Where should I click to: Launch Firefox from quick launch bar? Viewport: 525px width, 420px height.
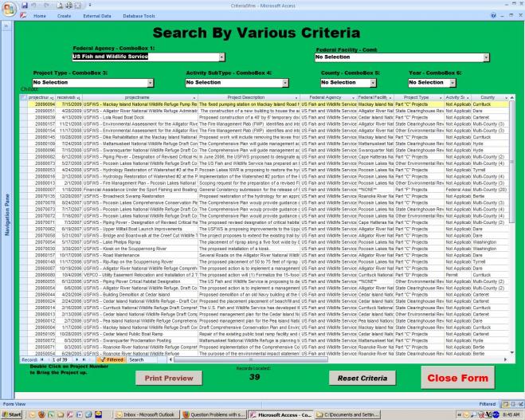[41, 414]
